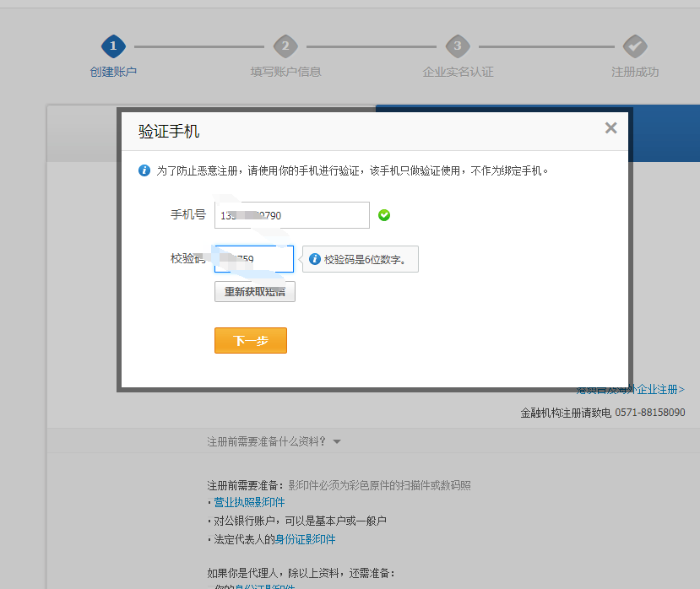Focus the 手机号 phone number field

tap(292, 215)
